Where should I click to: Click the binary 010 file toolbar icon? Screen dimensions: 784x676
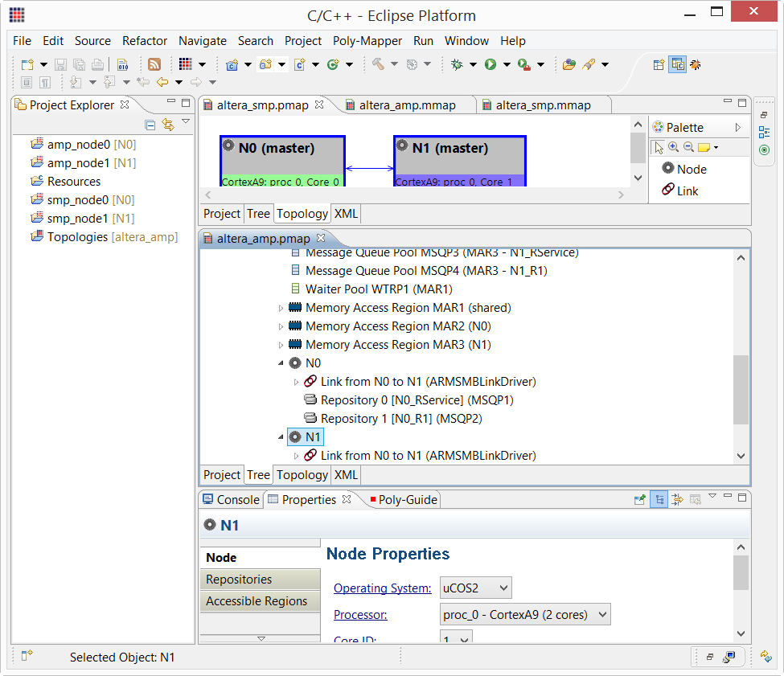click(122, 64)
